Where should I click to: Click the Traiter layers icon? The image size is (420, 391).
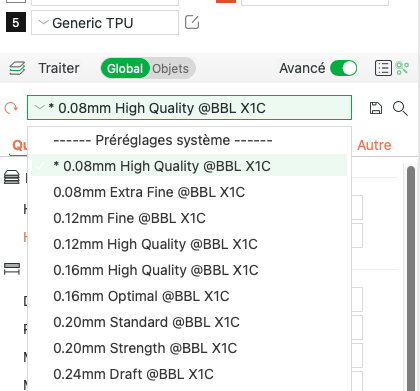[x=17, y=68]
